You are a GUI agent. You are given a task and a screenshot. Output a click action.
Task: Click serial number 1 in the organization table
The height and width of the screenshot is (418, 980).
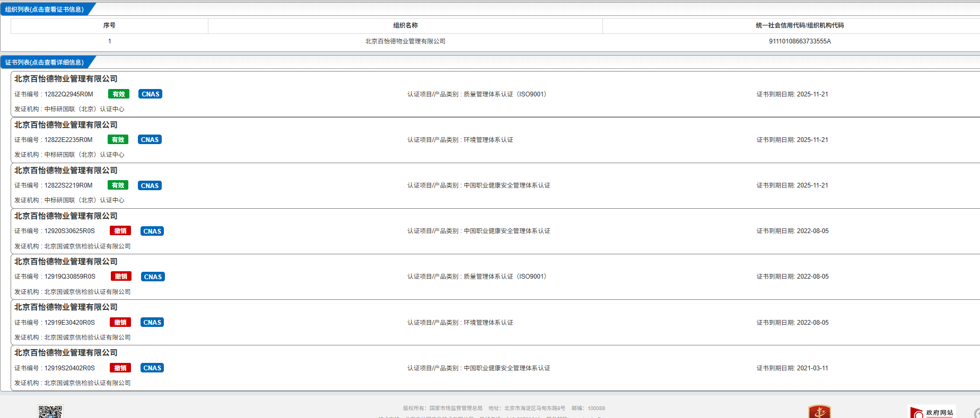110,41
